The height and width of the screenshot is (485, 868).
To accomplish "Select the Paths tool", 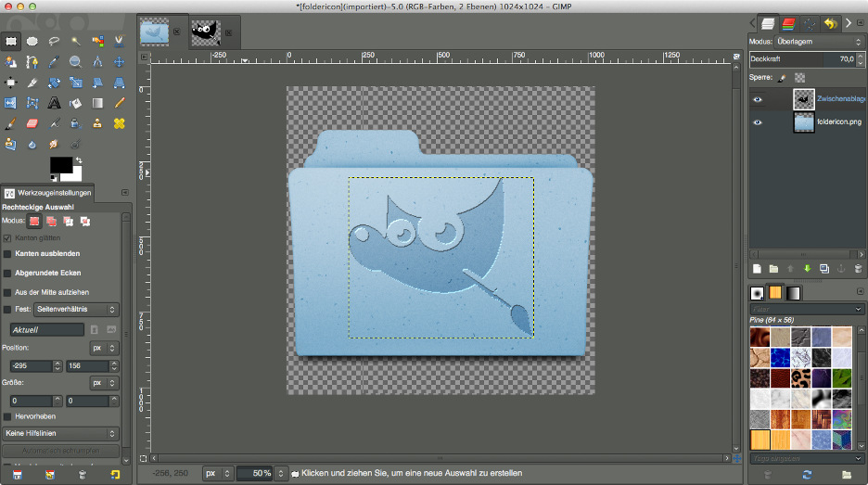I will 32,62.
